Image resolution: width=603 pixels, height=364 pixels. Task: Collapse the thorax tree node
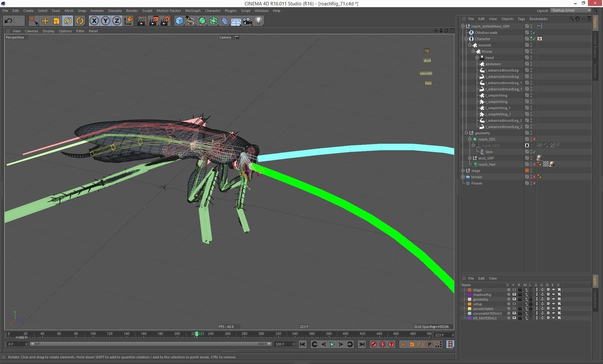point(473,51)
